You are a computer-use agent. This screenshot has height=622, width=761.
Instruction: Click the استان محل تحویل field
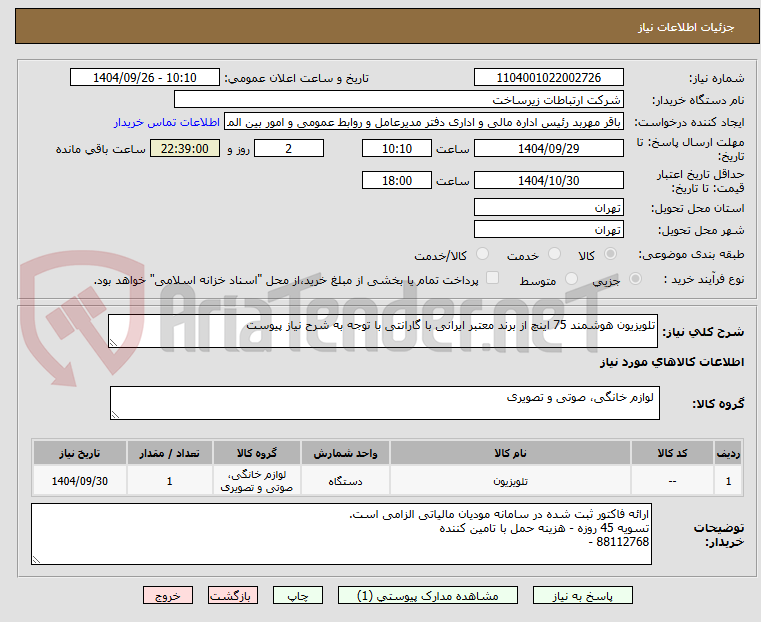point(548,208)
